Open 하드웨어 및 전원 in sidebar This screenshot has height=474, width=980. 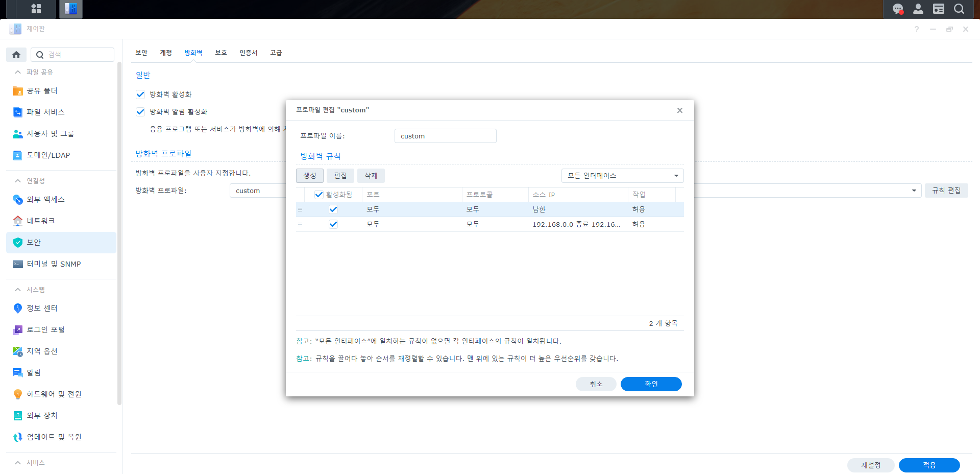point(61,394)
